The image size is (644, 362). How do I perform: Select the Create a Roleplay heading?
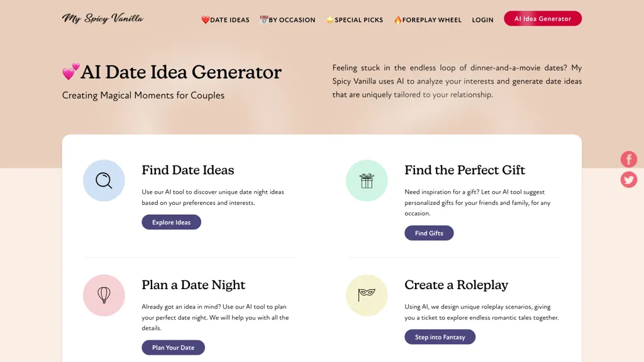(457, 285)
